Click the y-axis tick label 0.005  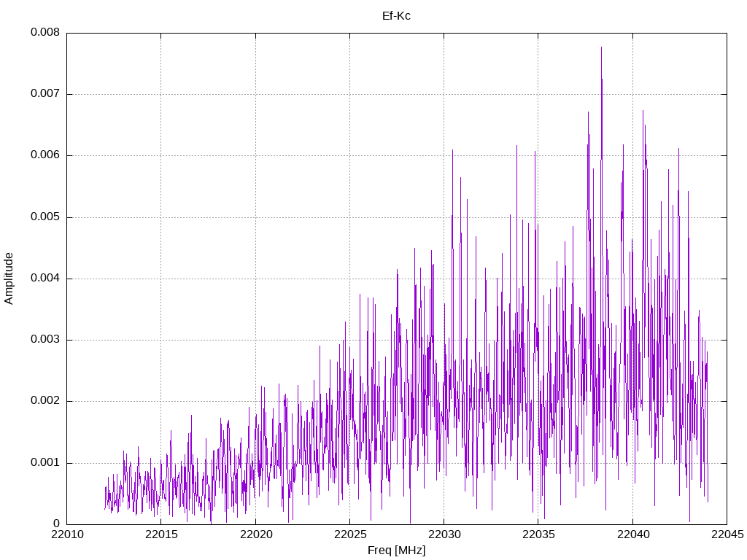(45, 217)
